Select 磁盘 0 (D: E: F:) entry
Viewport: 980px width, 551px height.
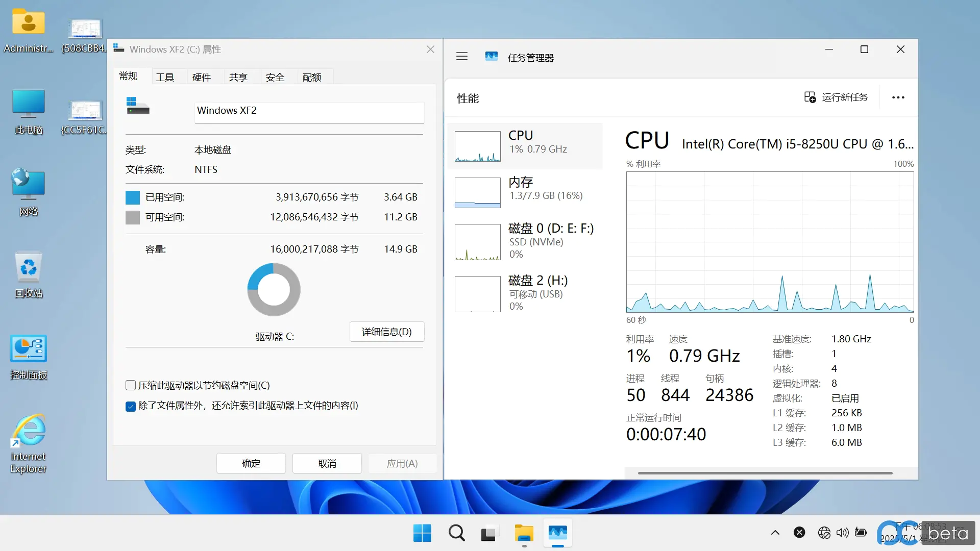click(x=525, y=241)
